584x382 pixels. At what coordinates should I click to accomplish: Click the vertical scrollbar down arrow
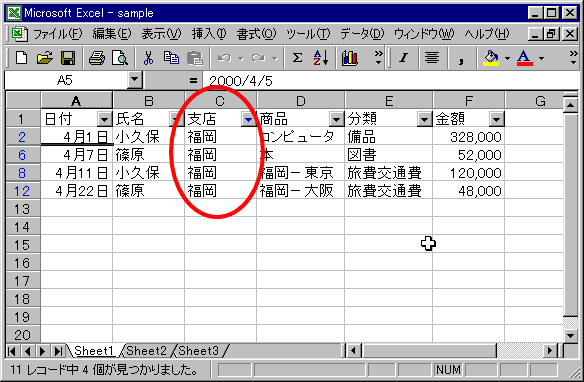tap(571, 335)
